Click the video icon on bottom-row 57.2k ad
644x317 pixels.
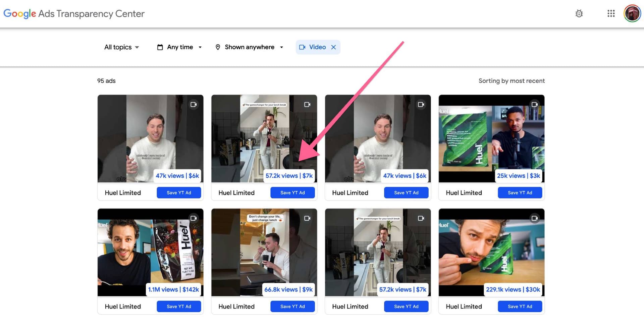(421, 218)
